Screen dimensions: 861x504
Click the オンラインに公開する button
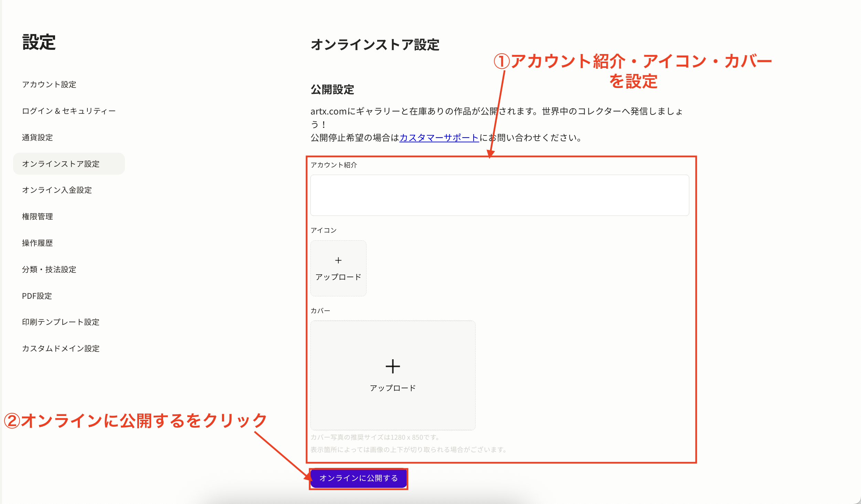(x=359, y=478)
